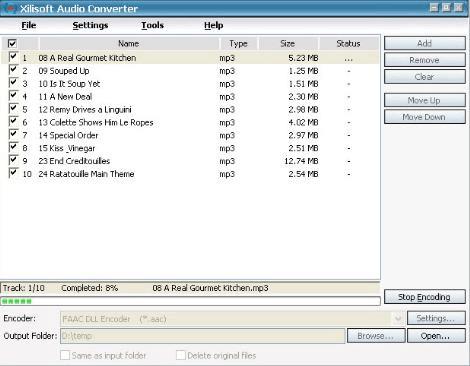Click the 2.54 MB size cell
The height and width of the screenshot is (366, 470).
(x=303, y=174)
